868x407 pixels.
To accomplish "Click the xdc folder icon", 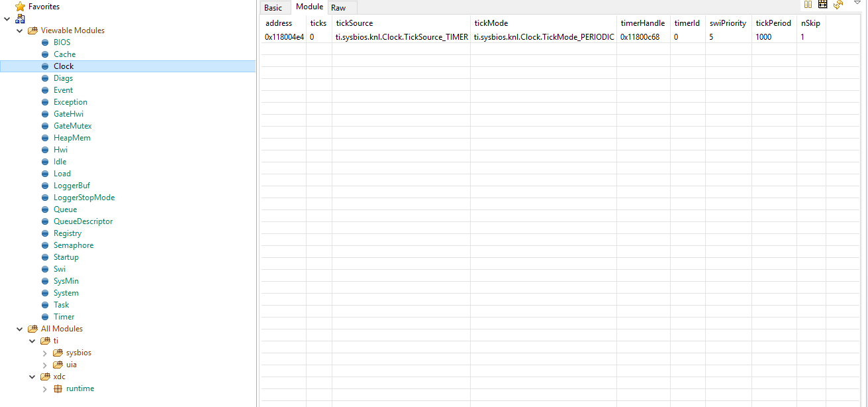I will point(45,377).
